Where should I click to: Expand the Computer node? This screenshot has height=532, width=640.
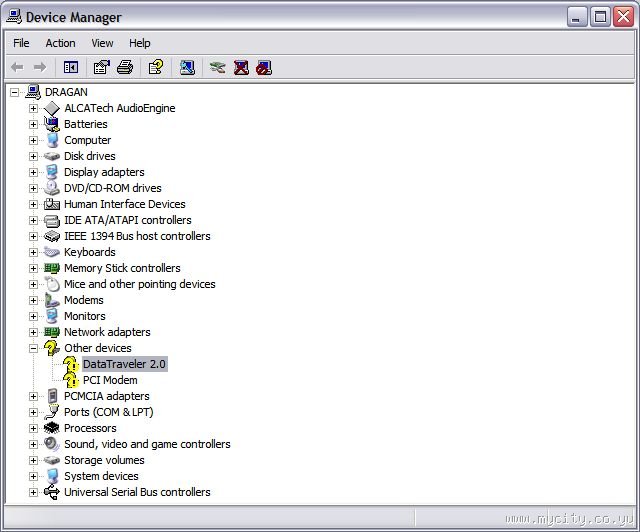(x=33, y=140)
